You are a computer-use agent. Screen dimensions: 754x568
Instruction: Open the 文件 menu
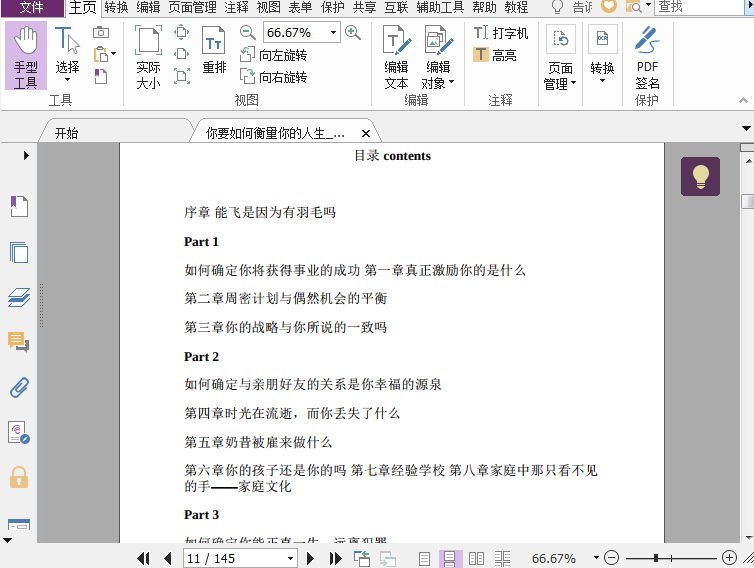click(x=32, y=8)
